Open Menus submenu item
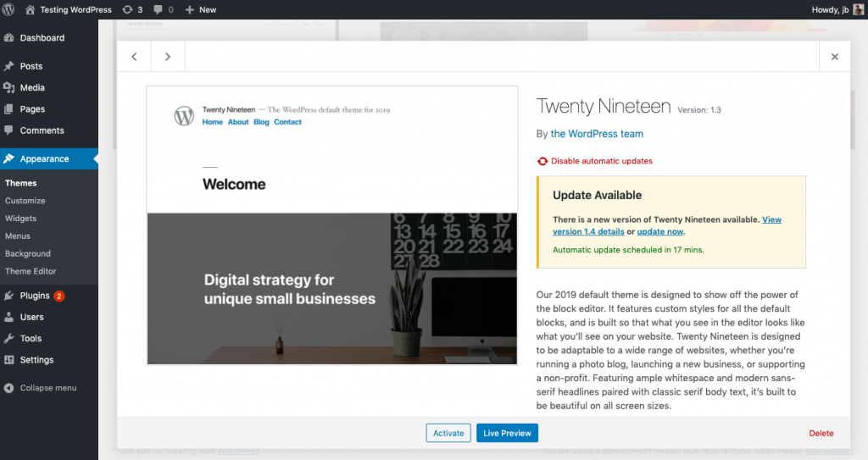868x460 pixels. click(x=18, y=236)
